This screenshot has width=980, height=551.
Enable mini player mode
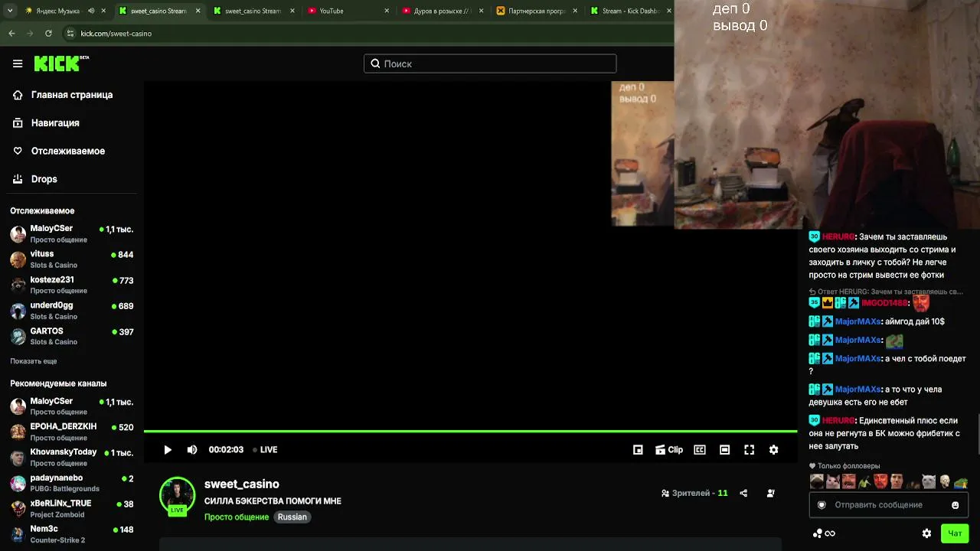tap(638, 450)
